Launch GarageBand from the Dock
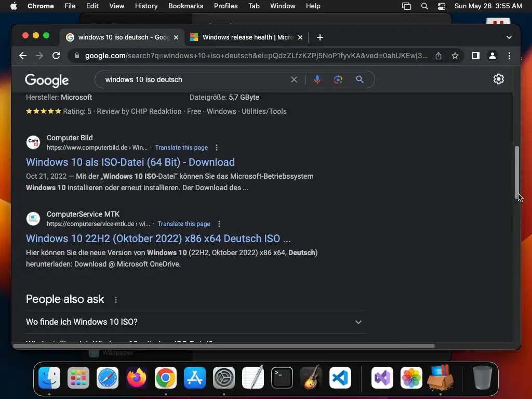532x399 pixels. [311, 378]
